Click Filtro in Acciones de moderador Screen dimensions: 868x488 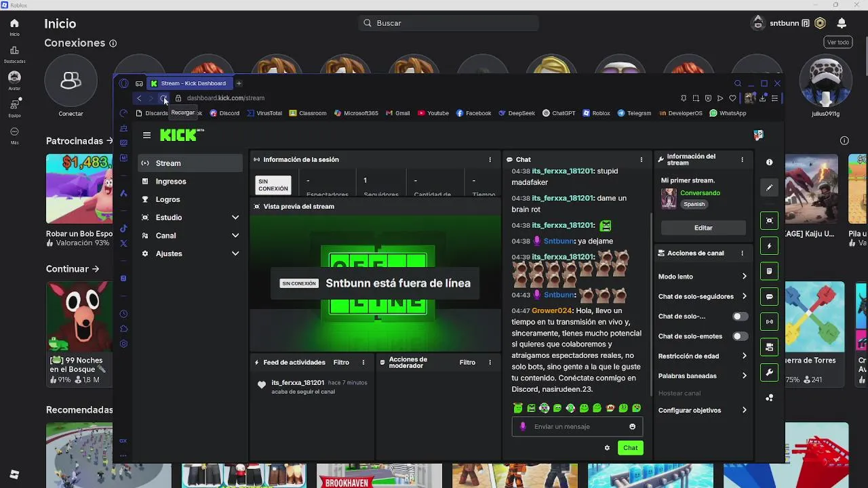point(467,363)
